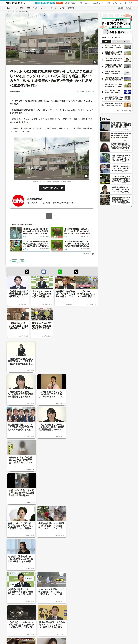Open card ノーヘル3人乗りバイク
The image size is (138, 644).
point(52,588)
